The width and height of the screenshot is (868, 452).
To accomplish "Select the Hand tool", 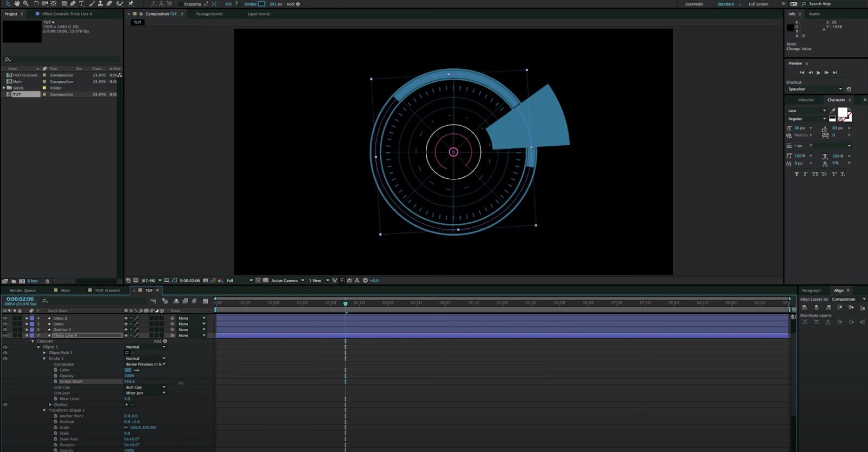I will pyautogui.click(x=17, y=4).
